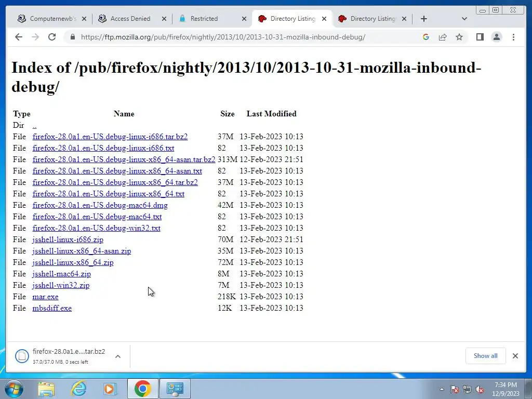Open debug-linux-x86_64.txt link
Viewport: 532px width, 399px height.
pos(108,194)
